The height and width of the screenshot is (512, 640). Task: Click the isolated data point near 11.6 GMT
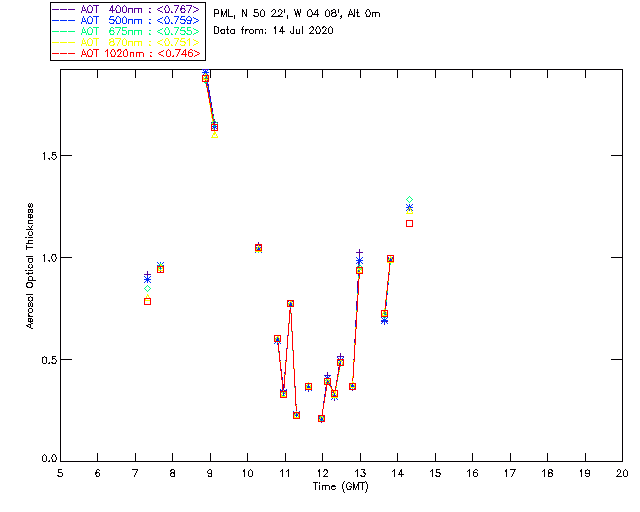click(x=309, y=387)
